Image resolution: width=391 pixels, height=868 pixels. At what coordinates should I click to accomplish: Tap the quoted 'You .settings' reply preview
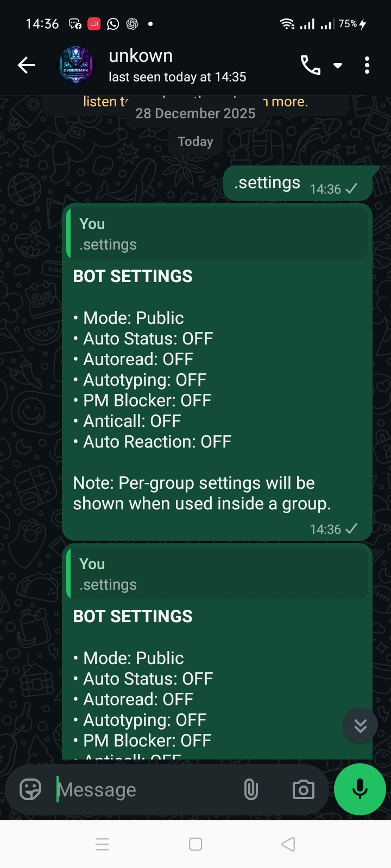[x=217, y=233]
